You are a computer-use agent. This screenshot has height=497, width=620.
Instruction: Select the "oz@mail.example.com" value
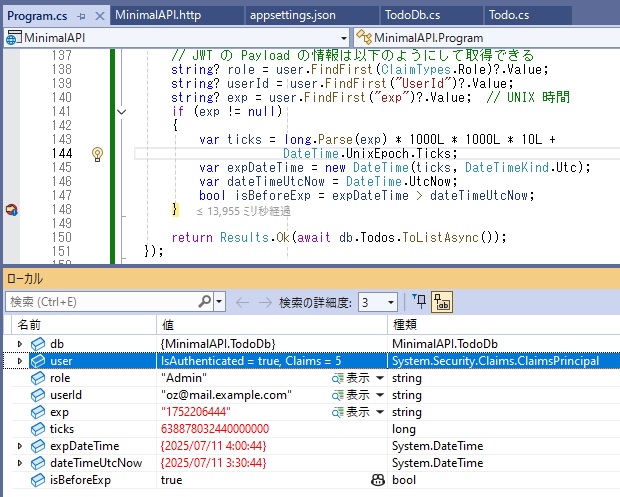coord(226,395)
